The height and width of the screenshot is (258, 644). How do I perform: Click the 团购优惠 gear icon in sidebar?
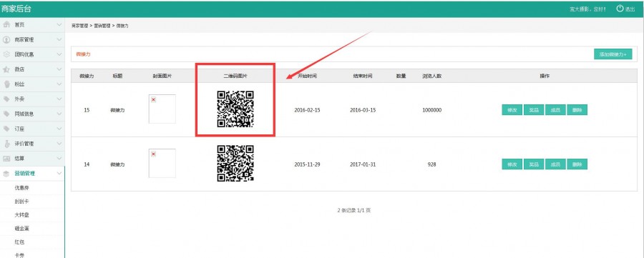coord(6,54)
